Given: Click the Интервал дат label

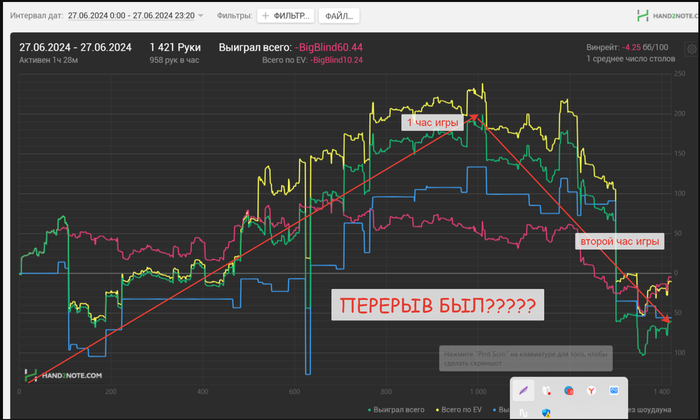Looking at the screenshot, I should (x=36, y=16).
